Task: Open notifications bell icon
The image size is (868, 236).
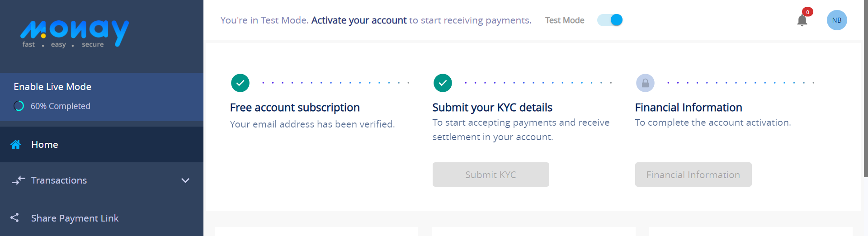Action: [802, 20]
